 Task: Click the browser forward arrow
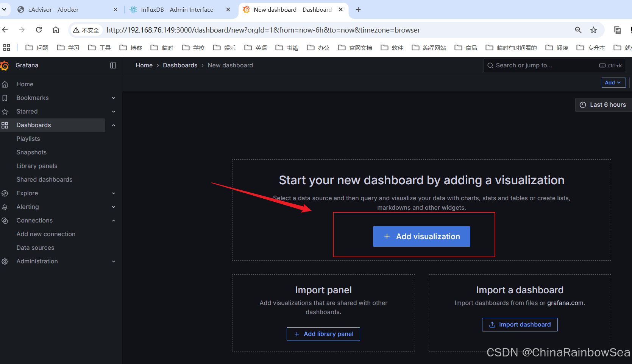click(22, 30)
